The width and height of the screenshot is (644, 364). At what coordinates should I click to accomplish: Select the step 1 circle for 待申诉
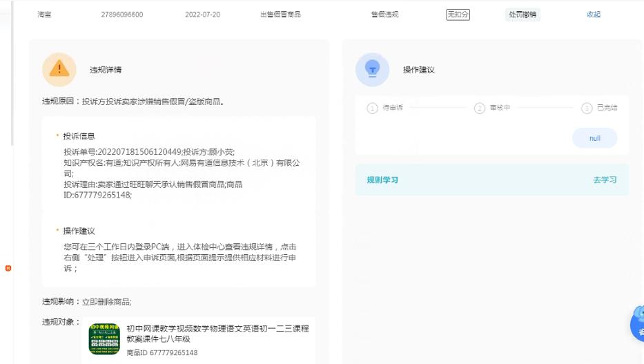coord(373,108)
